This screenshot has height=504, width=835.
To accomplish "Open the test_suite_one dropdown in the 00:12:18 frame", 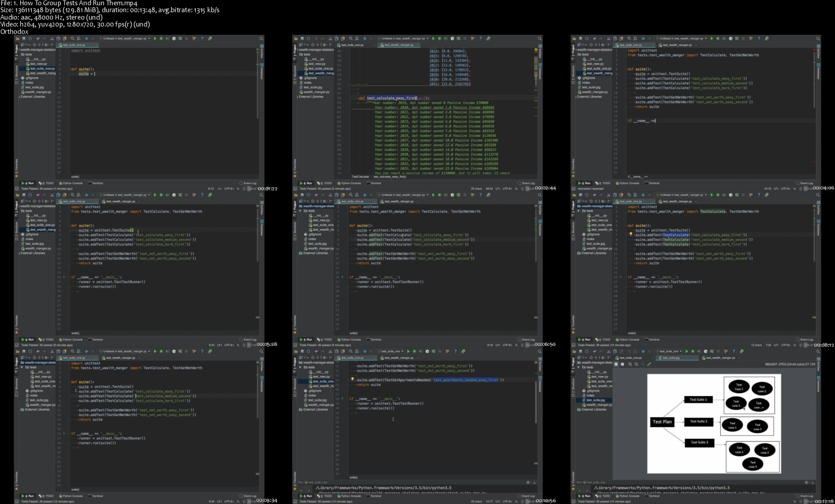I will pos(669,351).
